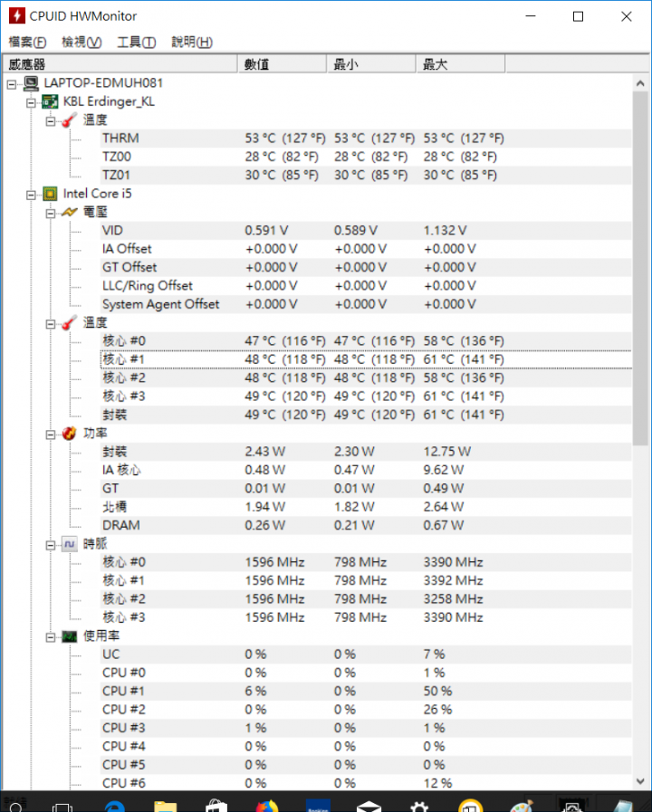This screenshot has width=652, height=812.
Task: Collapse the LAPTOP-EDMUH081 root node
Action: (12, 84)
